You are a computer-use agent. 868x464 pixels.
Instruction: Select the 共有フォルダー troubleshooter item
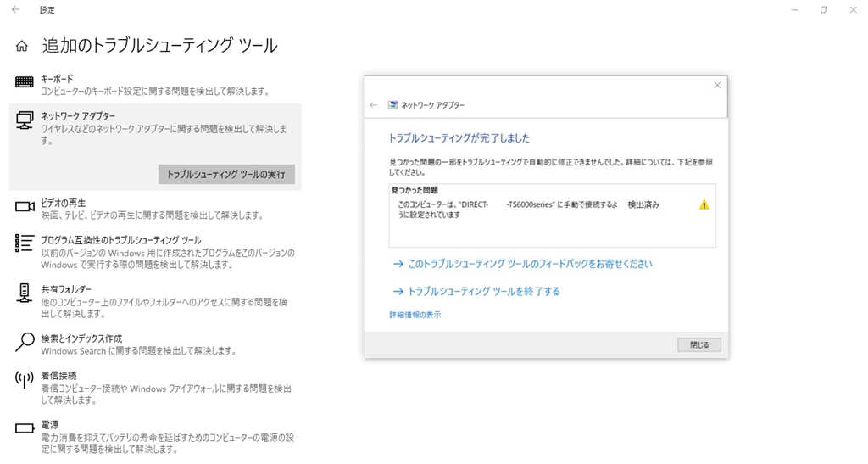pos(155,301)
